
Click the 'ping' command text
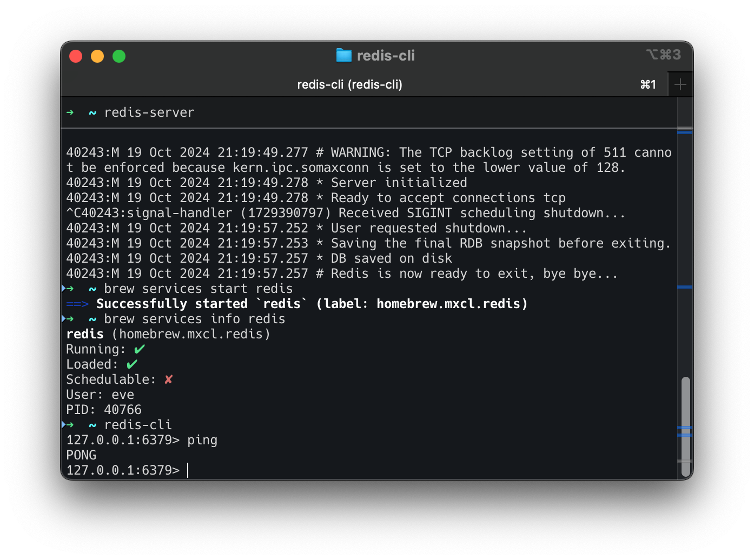point(202,440)
